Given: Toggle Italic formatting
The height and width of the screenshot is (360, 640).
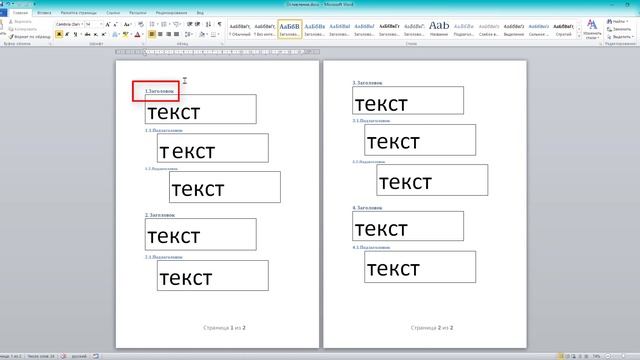Looking at the screenshot, I should coord(67,35).
